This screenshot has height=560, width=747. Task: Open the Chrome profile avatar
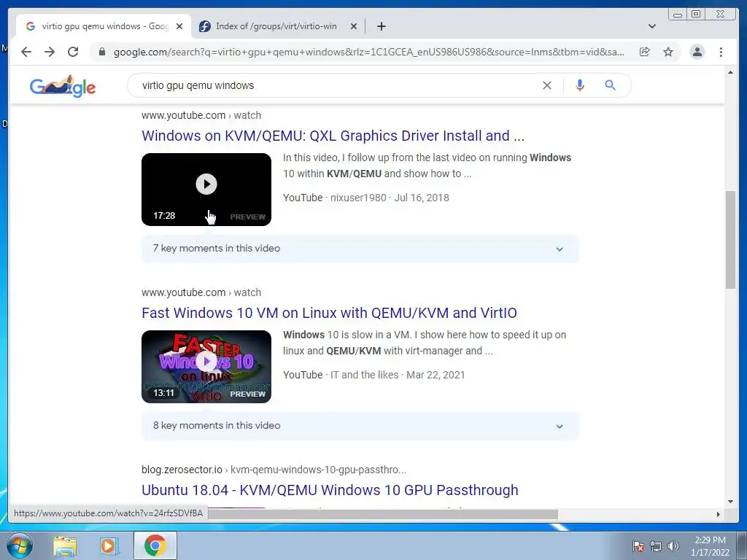point(697,52)
